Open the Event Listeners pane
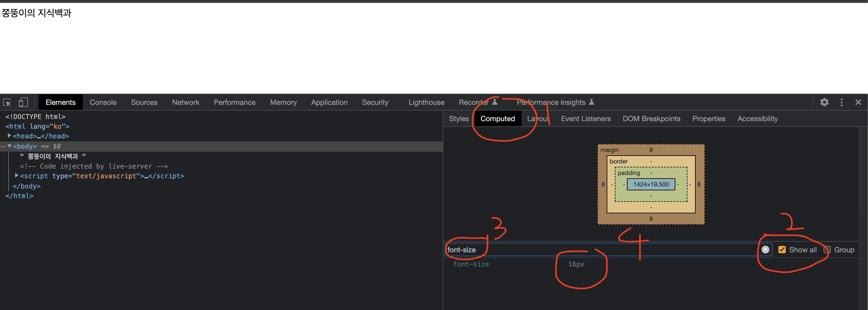The image size is (868, 310). tap(586, 118)
